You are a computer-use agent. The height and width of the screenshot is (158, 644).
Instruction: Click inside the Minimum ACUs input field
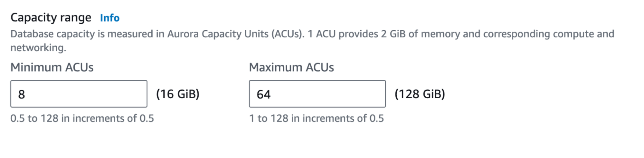click(x=79, y=94)
